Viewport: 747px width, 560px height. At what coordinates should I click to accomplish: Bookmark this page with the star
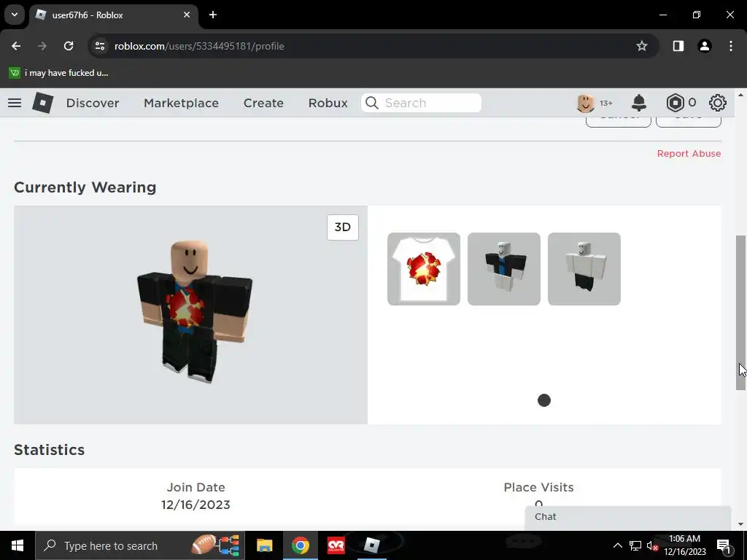click(642, 46)
